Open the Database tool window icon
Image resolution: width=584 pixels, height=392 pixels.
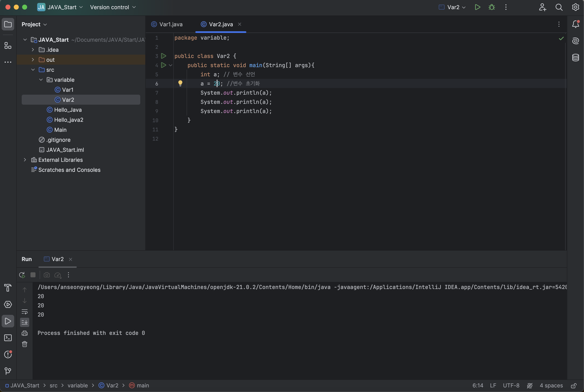pos(575,58)
